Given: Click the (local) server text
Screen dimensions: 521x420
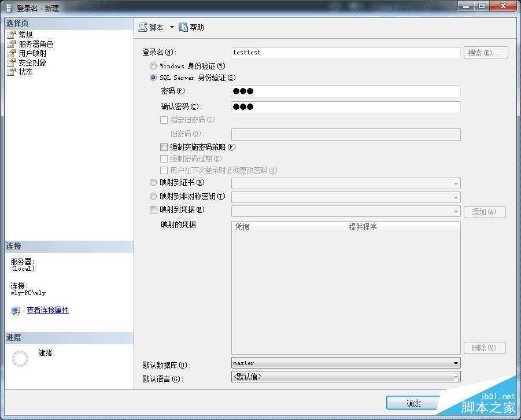Looking at the screenshot, I should (x=23, y=268).
